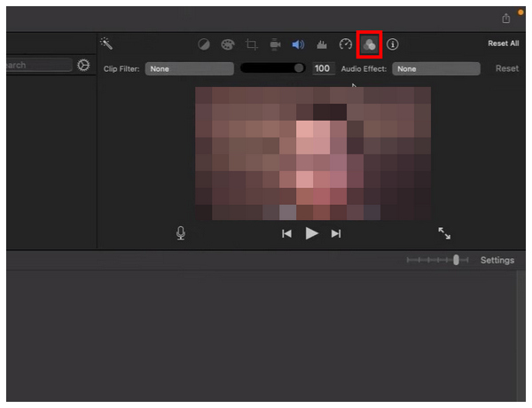Click the Reset button beside Audio Effect

507,68
